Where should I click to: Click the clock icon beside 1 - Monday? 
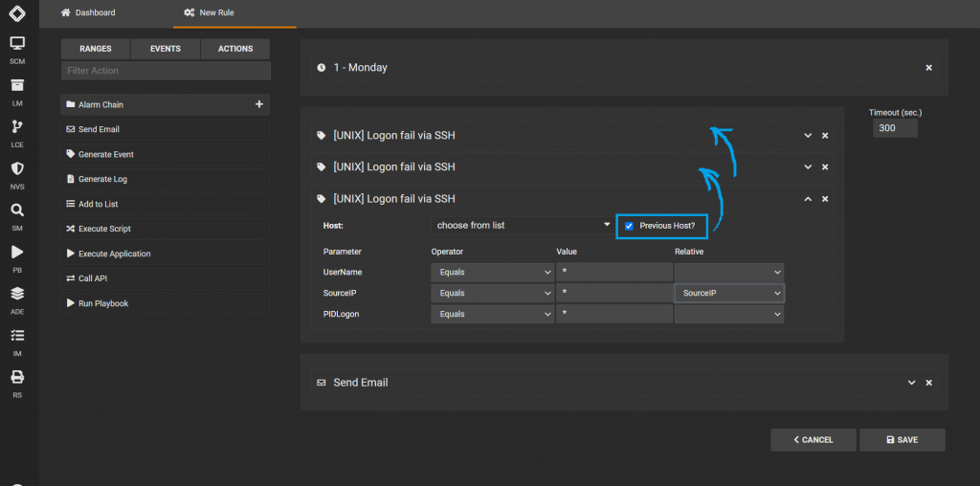(x=322, y=68)
